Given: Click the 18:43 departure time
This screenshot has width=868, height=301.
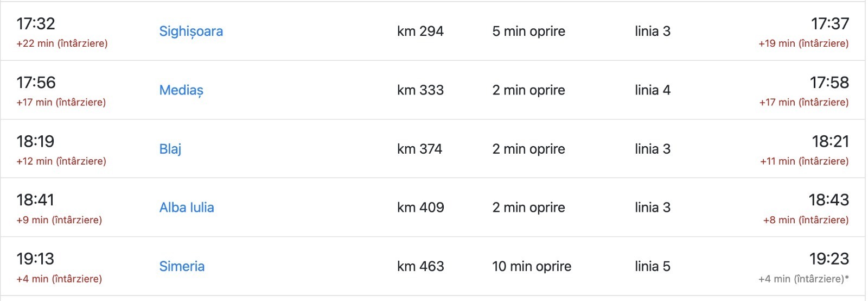Looking at the screenshot, I should (828, 200).
